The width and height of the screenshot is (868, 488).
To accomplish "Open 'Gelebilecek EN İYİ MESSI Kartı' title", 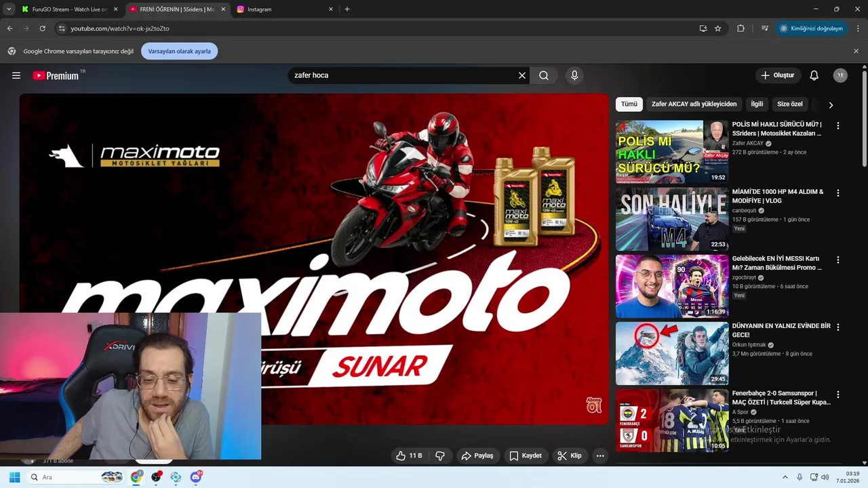I will coord(777,263).
